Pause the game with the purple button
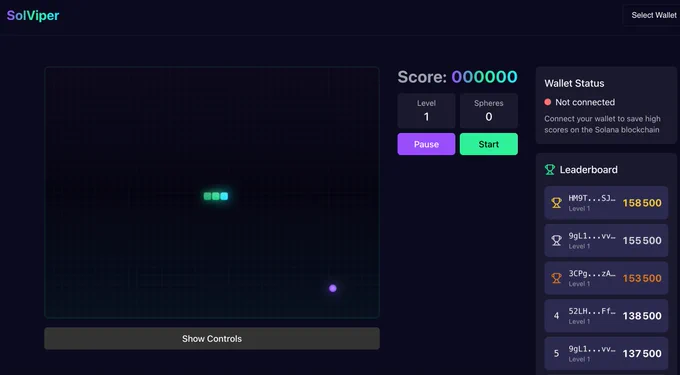680x375 pixels. click(x=426, y=144)
